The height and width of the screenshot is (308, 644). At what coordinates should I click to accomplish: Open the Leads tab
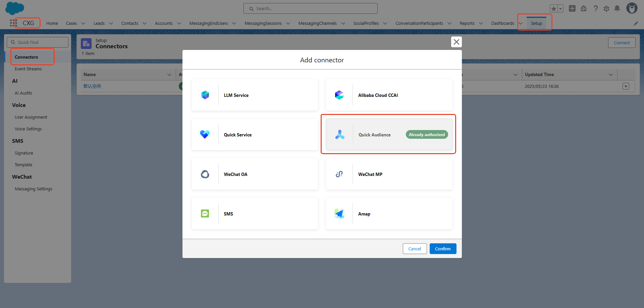[x=99, y=23]
